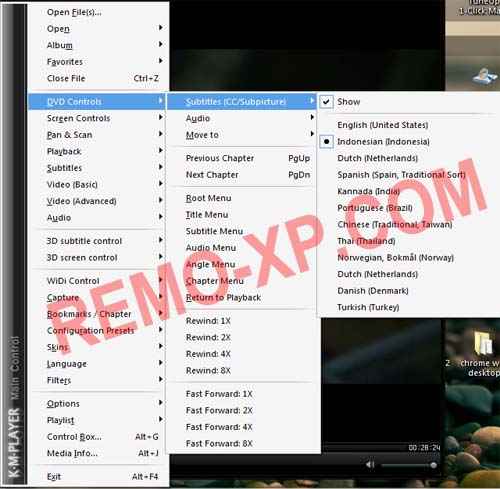This screenshot has height=489, width=500.
Task: Click Previous Chapter entry
Action: pyautogui.click(x=241, y=158)
